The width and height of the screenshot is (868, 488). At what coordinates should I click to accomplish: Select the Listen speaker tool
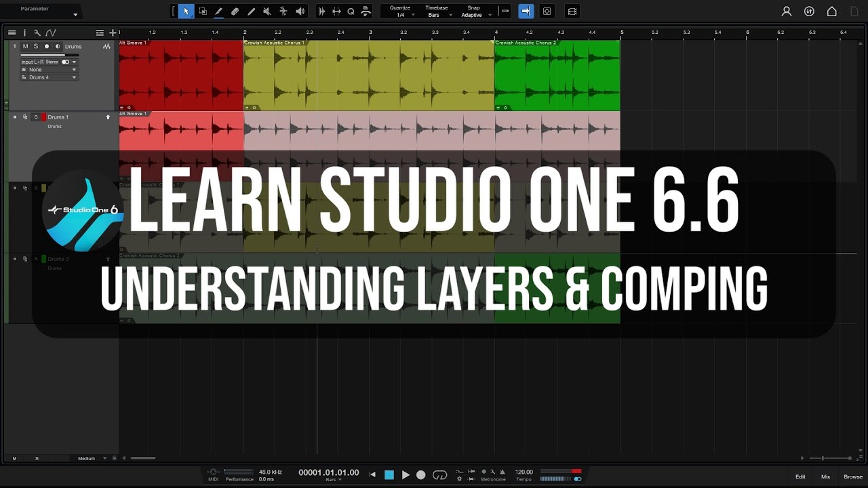(300, 12)
